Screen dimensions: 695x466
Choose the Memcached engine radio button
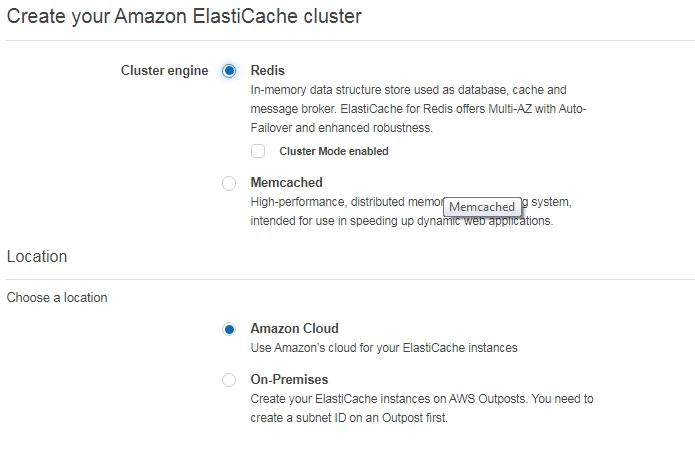point(229,183)
